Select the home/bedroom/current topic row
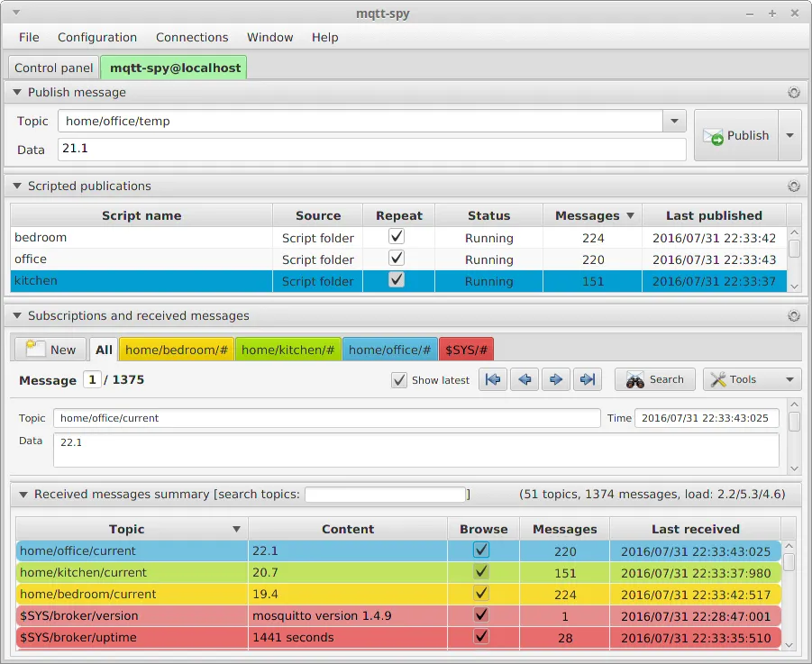812x664 pixels. (x=398, y=594)
